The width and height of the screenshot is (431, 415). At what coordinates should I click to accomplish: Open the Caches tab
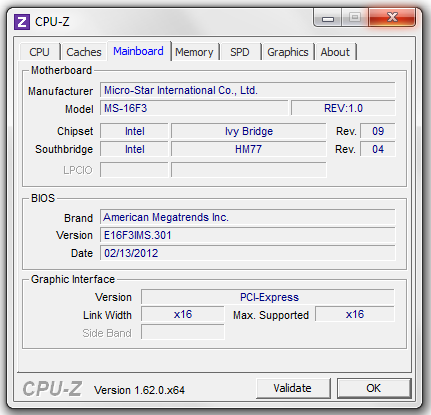click(84, 52)
